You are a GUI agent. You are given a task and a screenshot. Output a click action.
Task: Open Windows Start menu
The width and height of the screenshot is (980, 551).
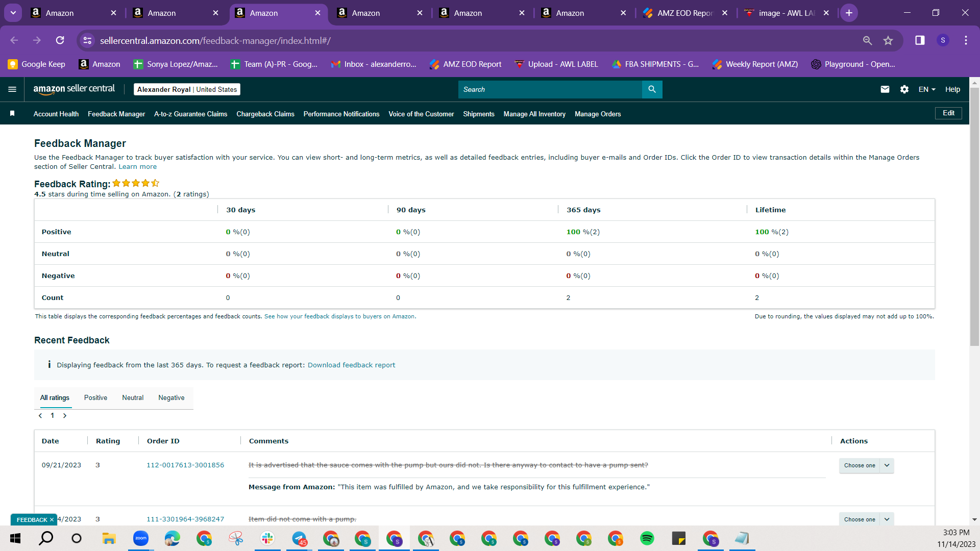coord(15,538)
